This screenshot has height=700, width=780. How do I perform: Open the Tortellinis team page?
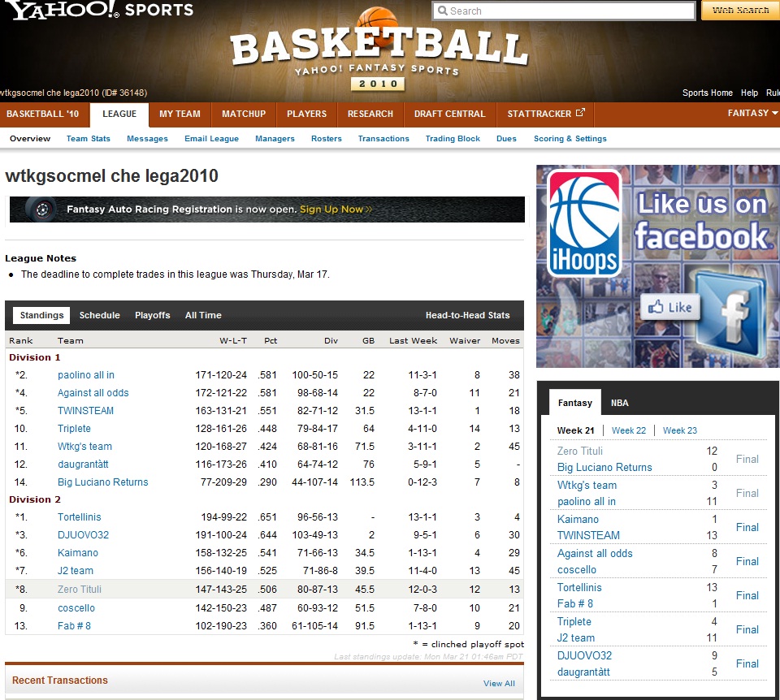click(79, 517)
